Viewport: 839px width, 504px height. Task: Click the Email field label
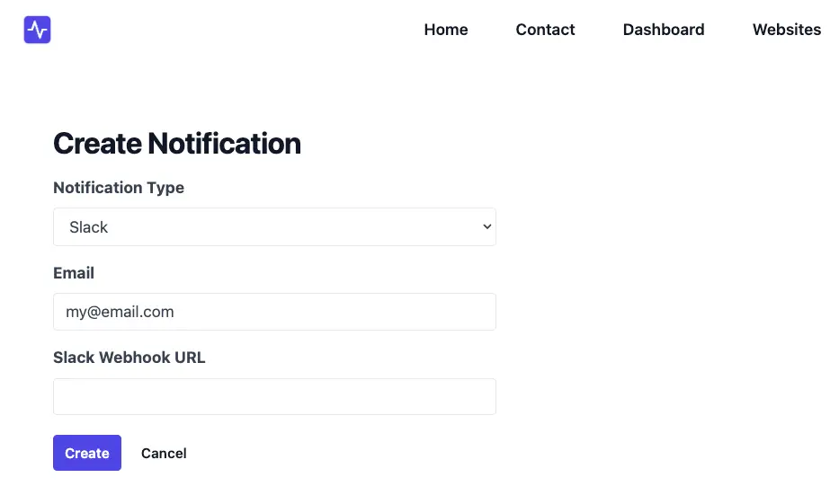74,272
